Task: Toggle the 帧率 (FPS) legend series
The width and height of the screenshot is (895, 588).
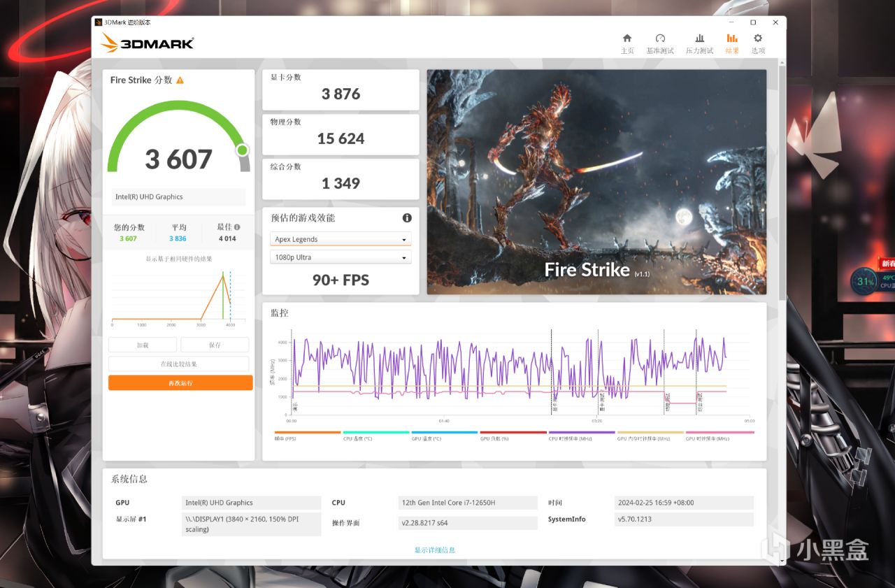Action: coord(308,436)
